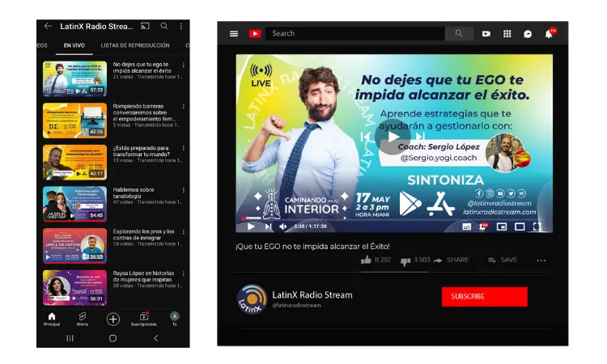Open LatinX Radio Stream channel avatar
Image resolution: width=607 pixels, height=364 pixels.
click(252, 299)
